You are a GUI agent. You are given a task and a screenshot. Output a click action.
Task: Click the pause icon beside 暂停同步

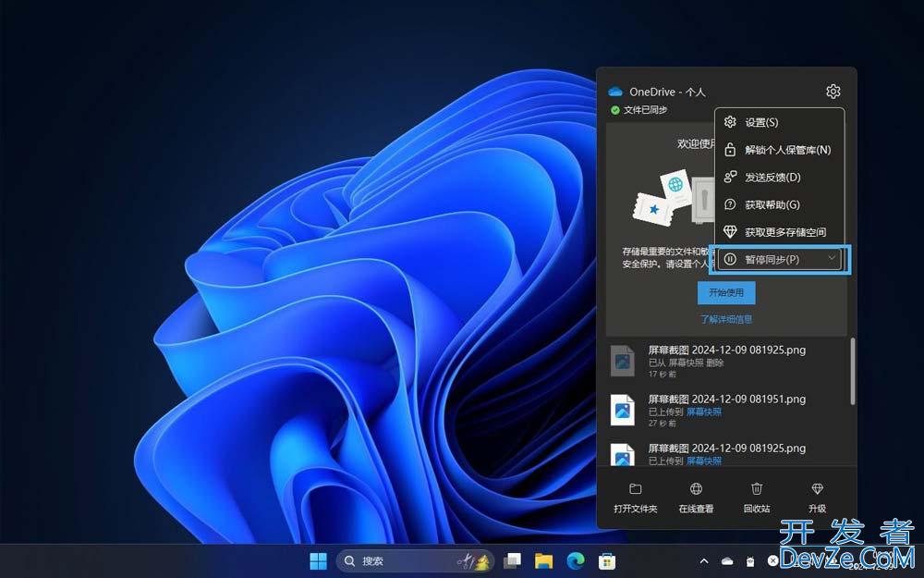(730, 260)
